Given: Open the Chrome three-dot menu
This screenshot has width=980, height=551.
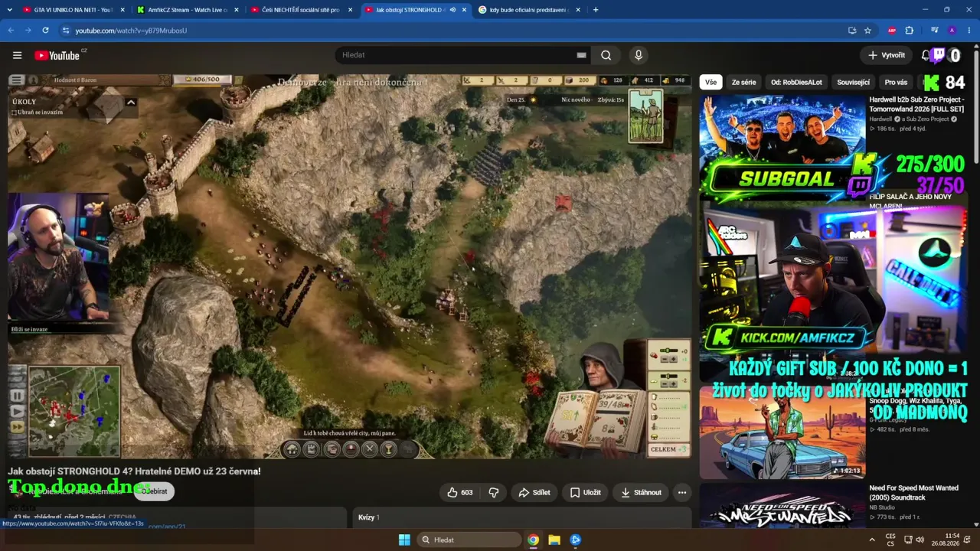Looking at the screenshot, I should click(x=969, y=31).
